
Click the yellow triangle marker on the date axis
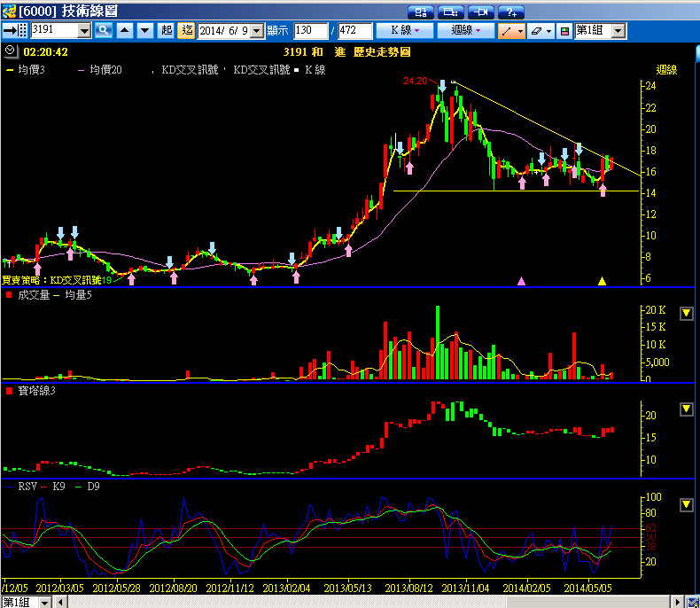coord(602,281)
